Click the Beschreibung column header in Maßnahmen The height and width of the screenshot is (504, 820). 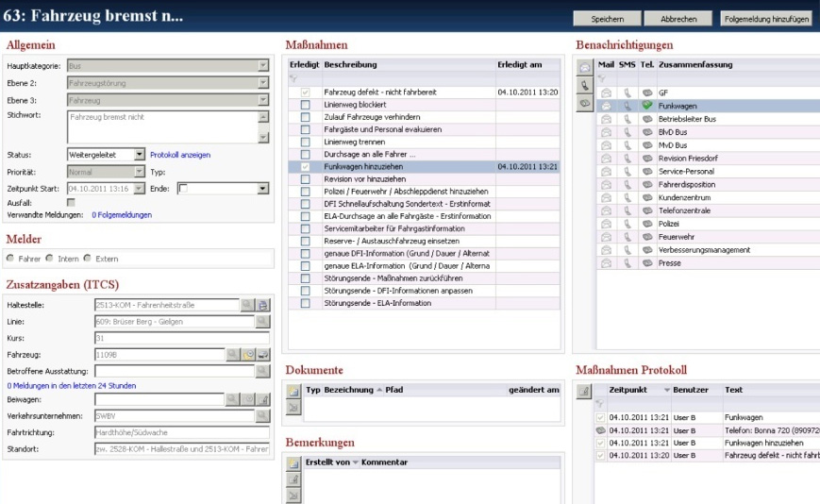pyautogui.click(x=409, y=65)
